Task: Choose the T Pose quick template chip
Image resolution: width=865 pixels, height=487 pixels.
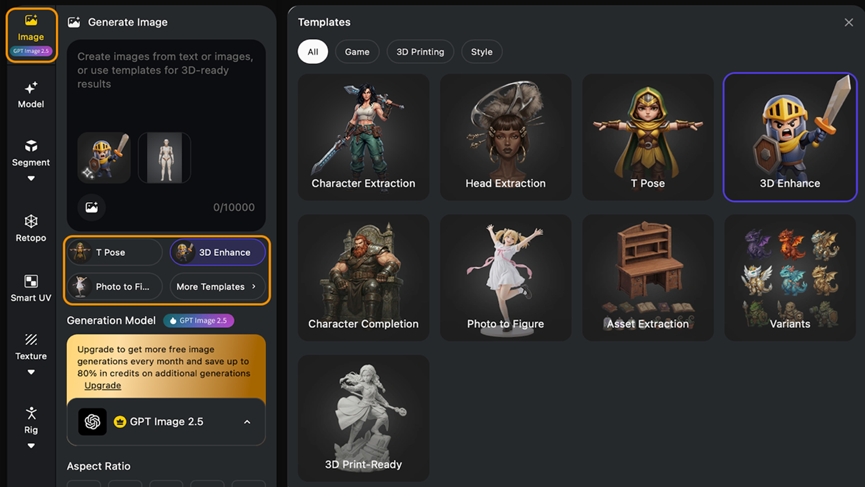Action: (115, 252)
